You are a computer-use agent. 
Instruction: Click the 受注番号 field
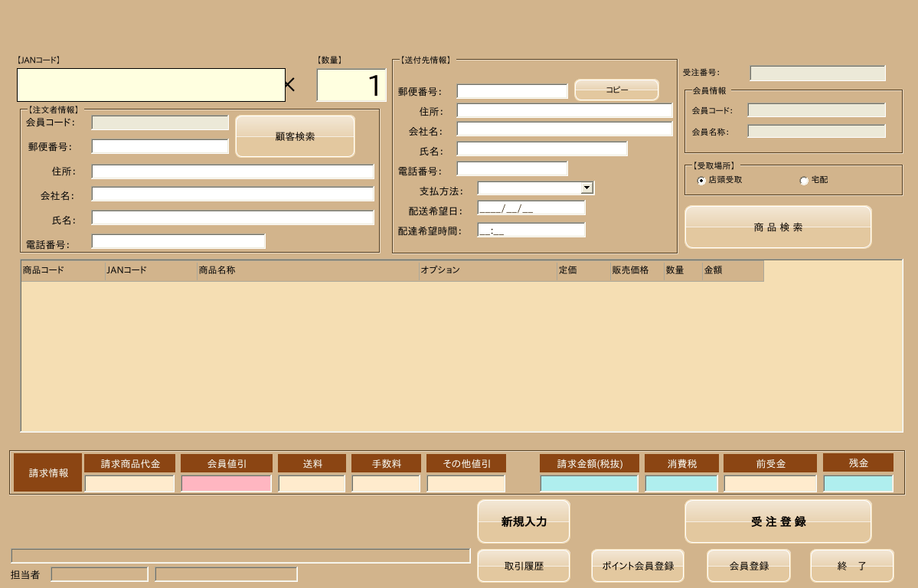coord(818,73)
